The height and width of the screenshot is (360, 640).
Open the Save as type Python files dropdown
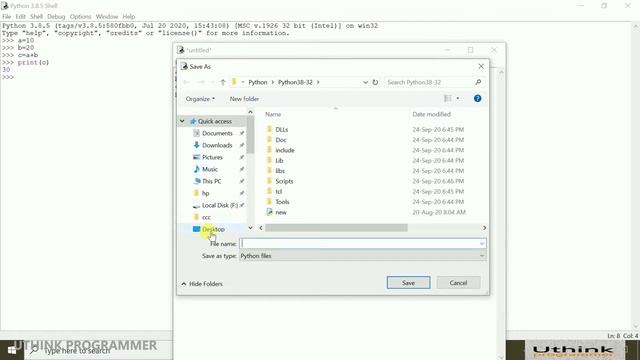pyautogui.click(x=362, y=256)
